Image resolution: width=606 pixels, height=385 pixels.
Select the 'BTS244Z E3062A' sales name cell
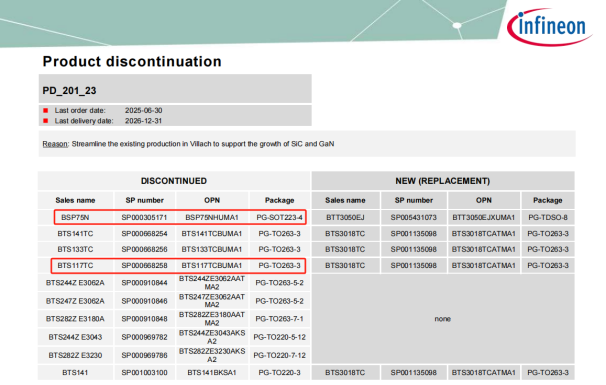tap(75, 283)
